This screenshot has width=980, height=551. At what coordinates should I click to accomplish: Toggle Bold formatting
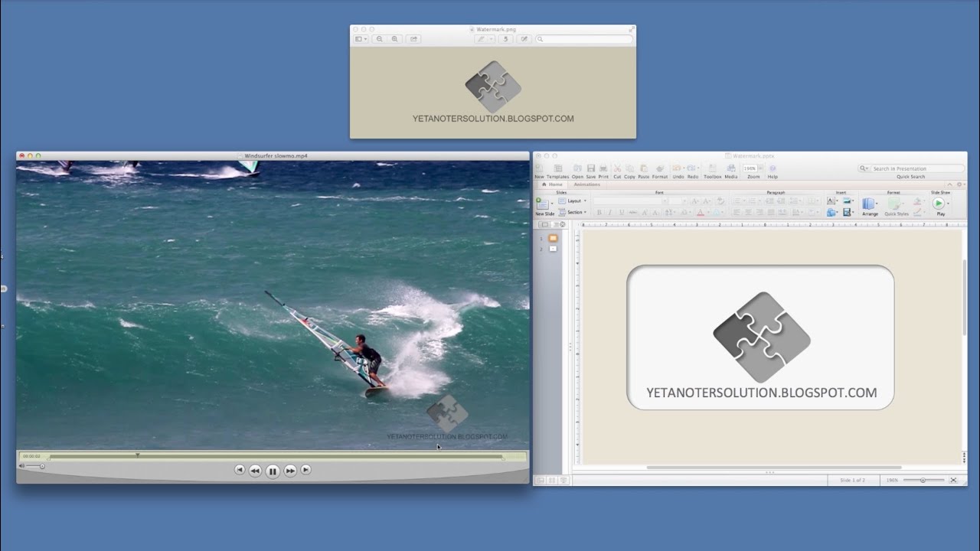click(x=599, y=212)
